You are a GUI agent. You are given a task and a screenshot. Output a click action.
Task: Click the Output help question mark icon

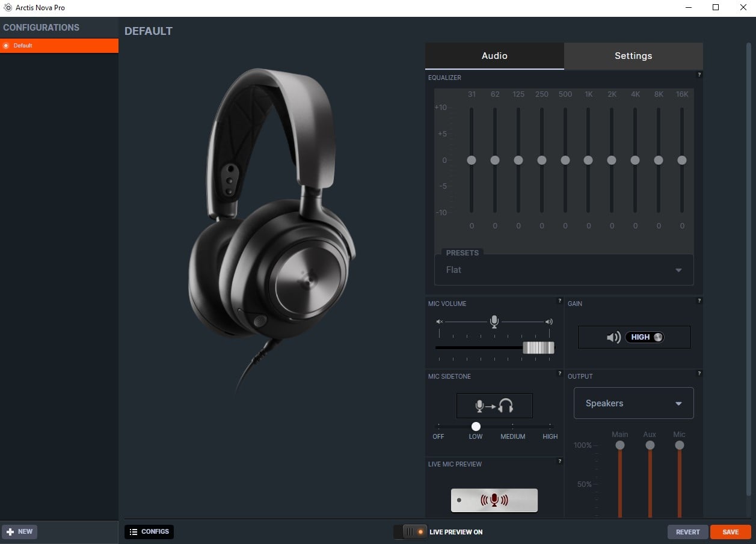699,373
